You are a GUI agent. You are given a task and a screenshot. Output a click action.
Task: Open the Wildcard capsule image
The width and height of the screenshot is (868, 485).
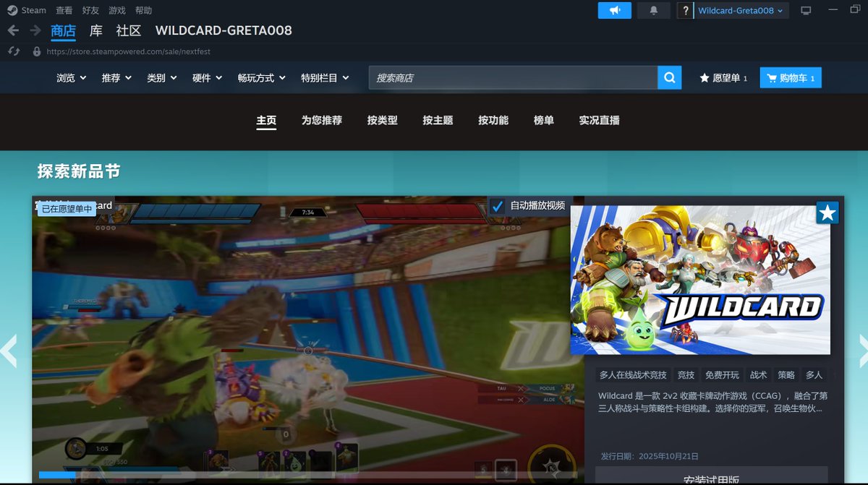click(700, 280)
